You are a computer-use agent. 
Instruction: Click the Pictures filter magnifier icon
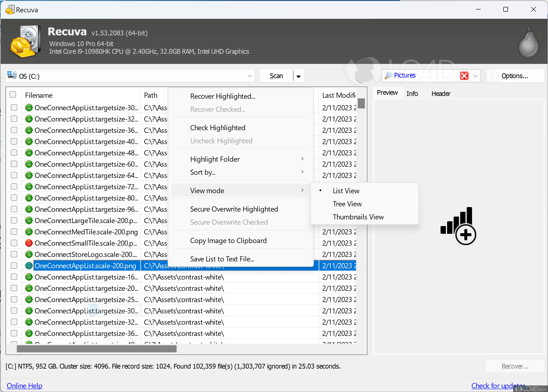388,76
